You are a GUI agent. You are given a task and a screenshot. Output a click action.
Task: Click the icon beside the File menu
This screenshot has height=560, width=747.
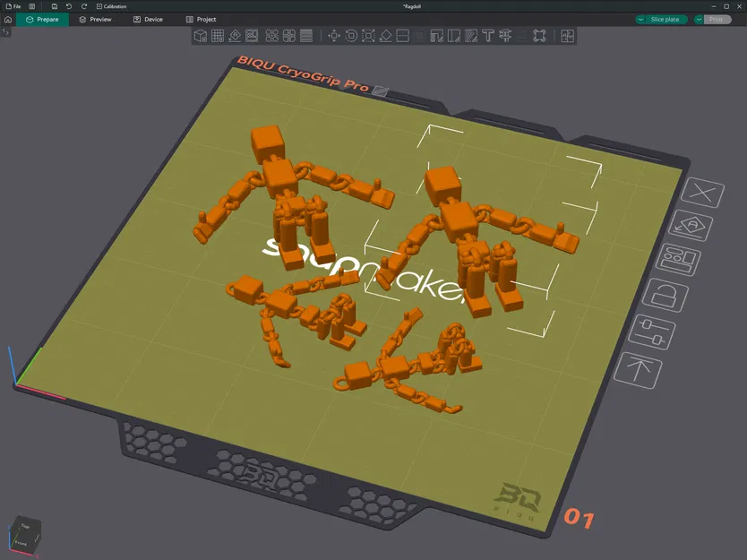[x=32, y=6]
